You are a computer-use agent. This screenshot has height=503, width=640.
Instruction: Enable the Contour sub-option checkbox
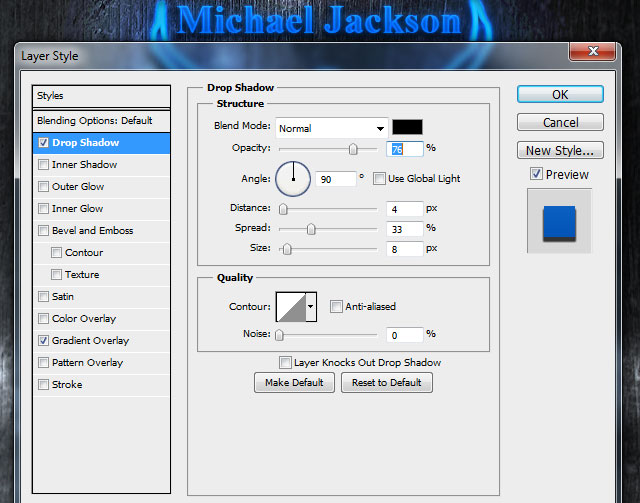(x=56, y=252)
